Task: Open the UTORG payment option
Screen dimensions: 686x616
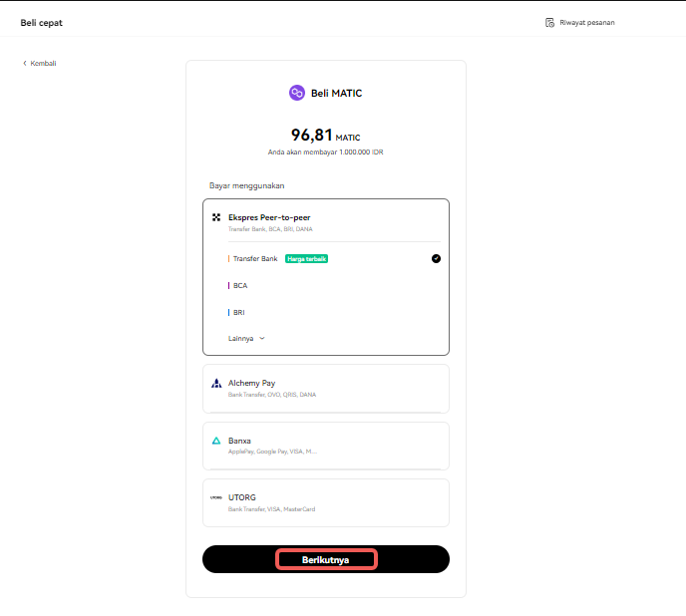Action: coord(326,502)
